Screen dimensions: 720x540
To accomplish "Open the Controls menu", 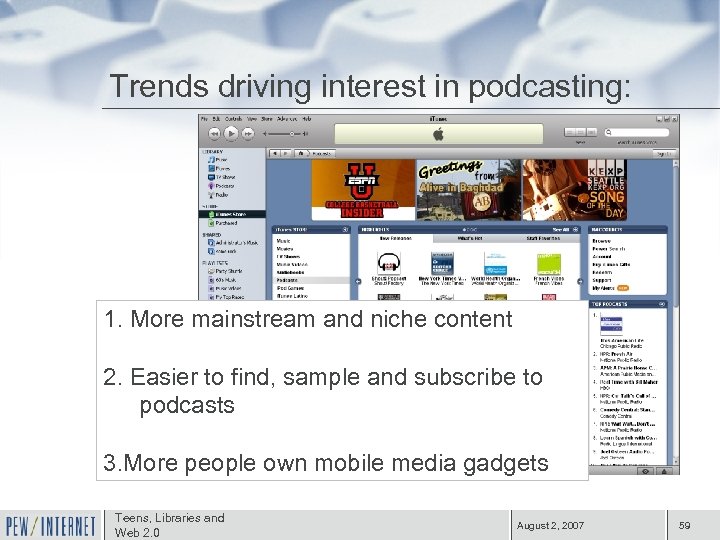I will 233,118.
